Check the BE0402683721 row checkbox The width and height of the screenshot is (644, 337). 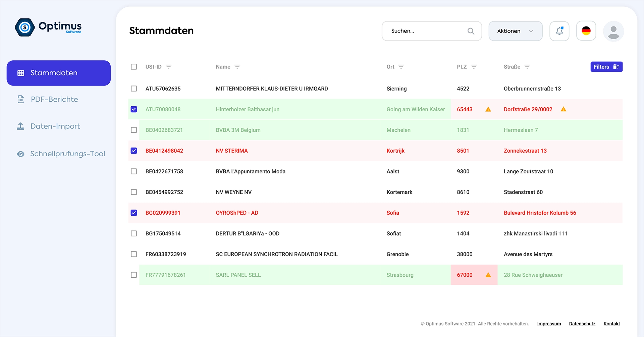(134, 130)
